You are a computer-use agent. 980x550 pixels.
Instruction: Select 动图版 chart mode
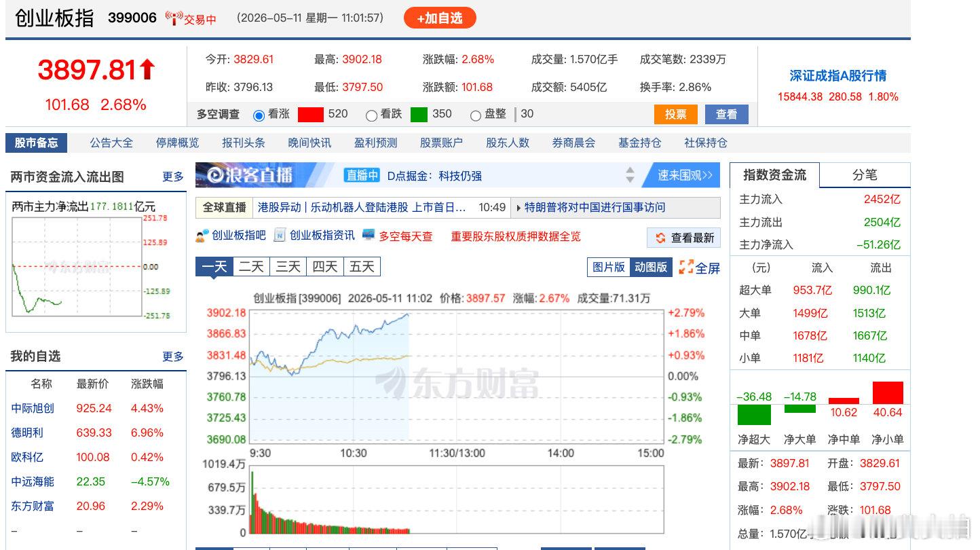(x=651, y=267)
